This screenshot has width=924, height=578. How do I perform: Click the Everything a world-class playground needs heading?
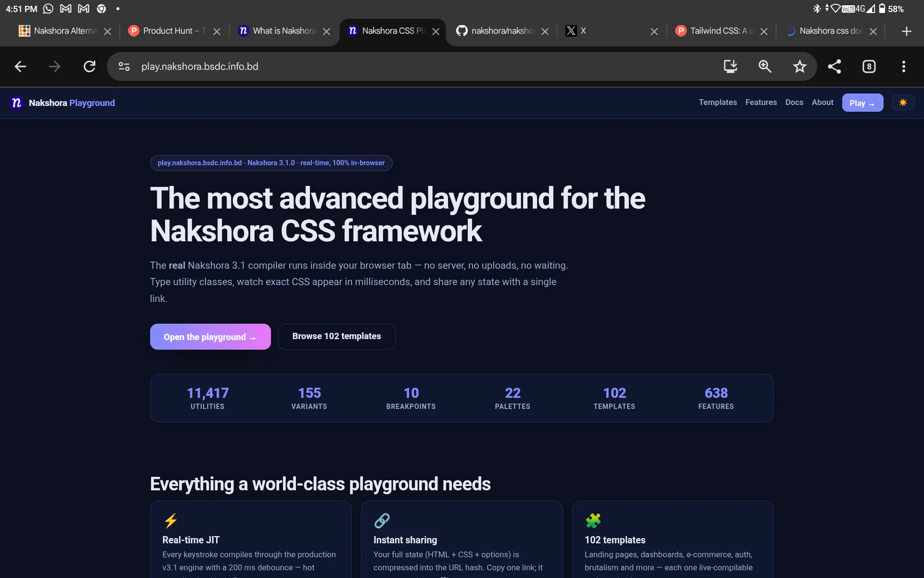[x=321, y=484]
